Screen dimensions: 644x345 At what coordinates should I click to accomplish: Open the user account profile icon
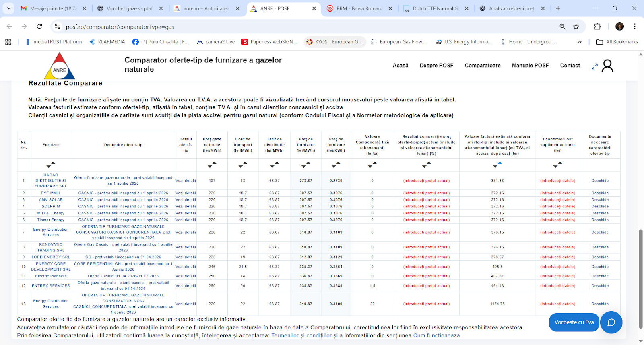tap(607, 66)
